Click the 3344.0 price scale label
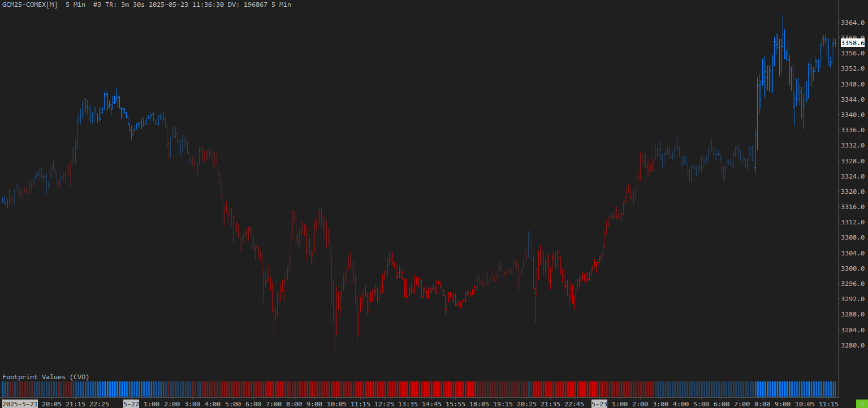This screenshot has height=408, width=868. pos(853,99)
